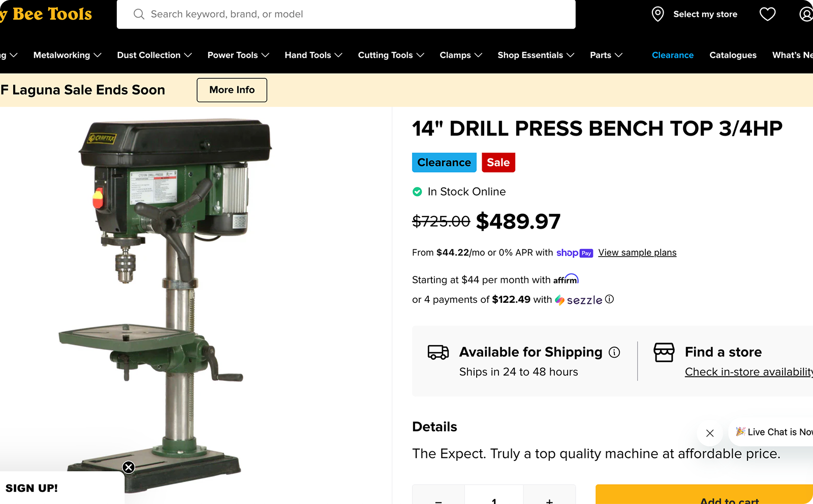Click the Find a store storefront icon

[x=664, y=352]
